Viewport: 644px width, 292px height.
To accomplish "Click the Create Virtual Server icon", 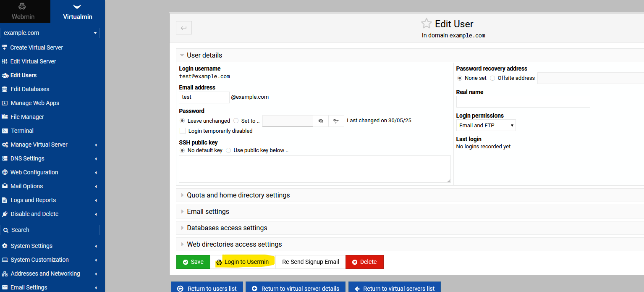I will [x=5, y=47].
